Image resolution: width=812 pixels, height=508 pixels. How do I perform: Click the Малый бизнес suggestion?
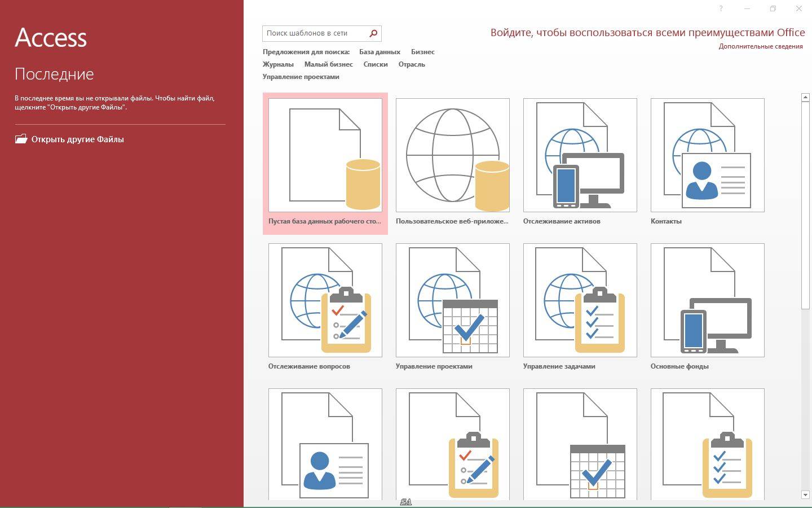point(329,64)
